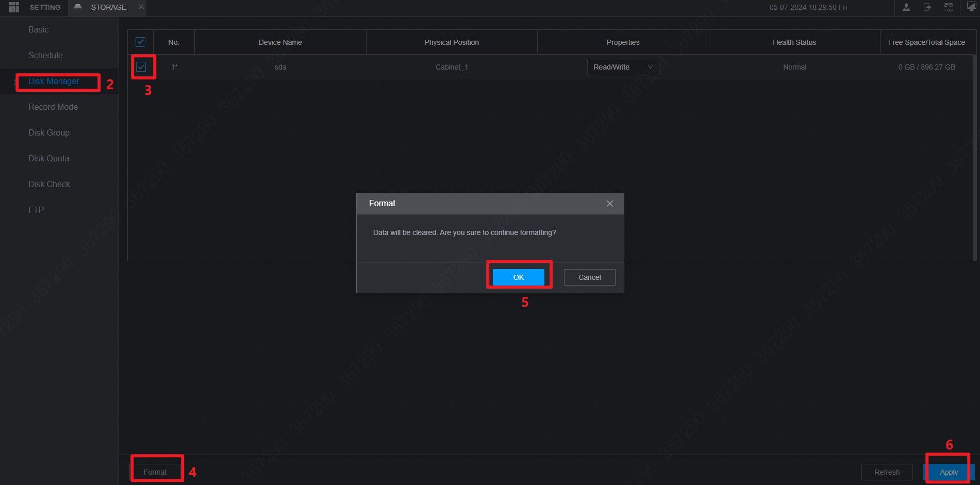Open FTP settings

[x=36, y=210]
